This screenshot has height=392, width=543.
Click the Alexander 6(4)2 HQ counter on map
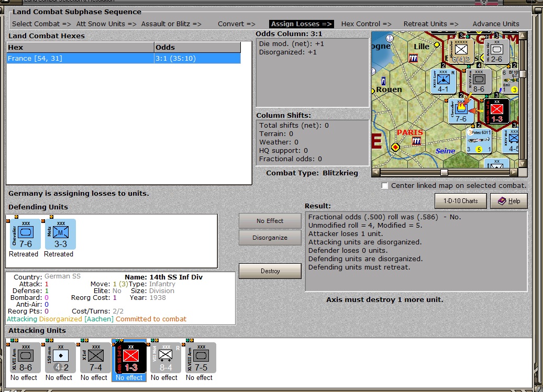click(461, 51)
